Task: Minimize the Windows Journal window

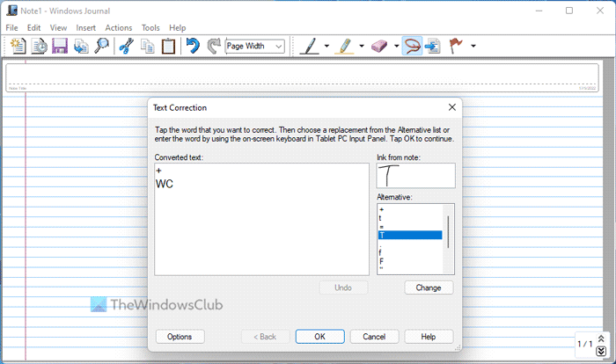Action: [539, 11]
